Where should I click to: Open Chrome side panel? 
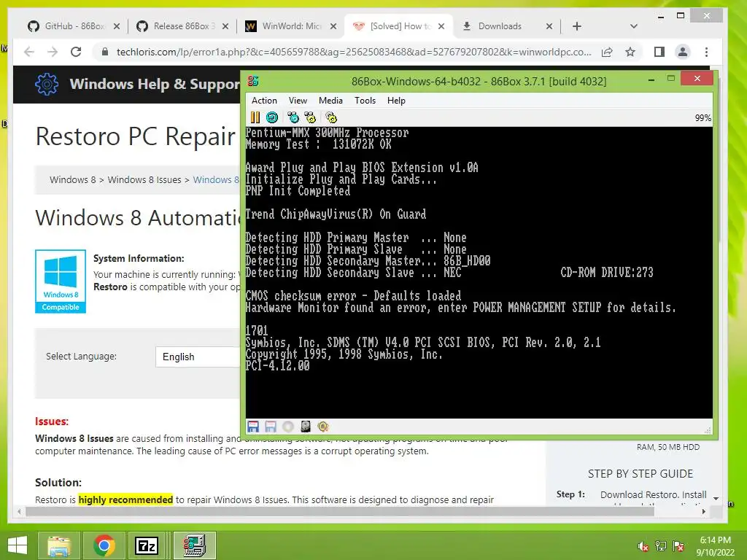point(659,52)
